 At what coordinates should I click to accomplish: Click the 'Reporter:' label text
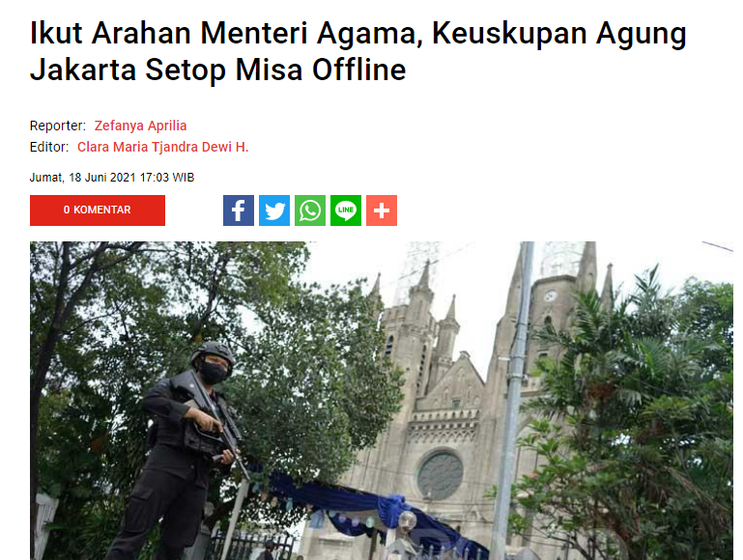pos(58,126)
